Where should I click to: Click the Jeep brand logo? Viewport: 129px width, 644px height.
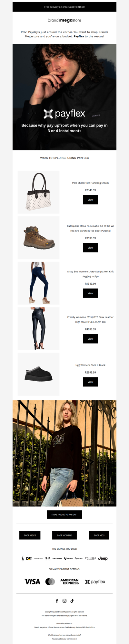(103, 558)
